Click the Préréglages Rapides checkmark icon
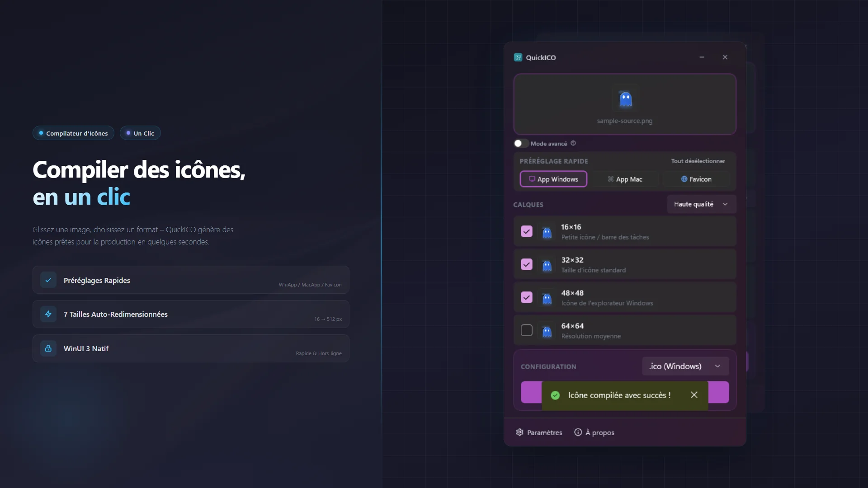 (48, 280)
